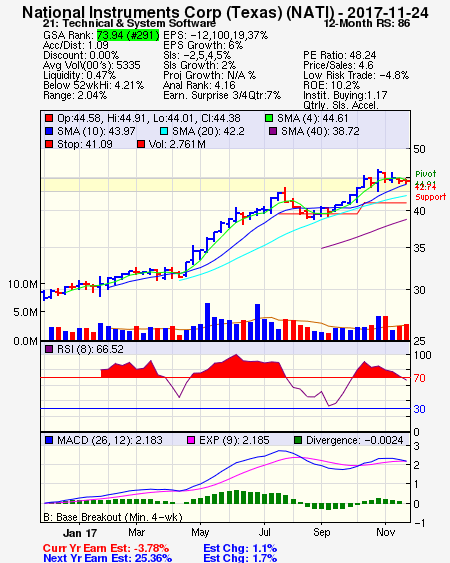Image resolution: width=450 pixels, height=563 pixels.
Task: Click the purple SMA (40) legend swatch
Action: (x=273, y=131)
